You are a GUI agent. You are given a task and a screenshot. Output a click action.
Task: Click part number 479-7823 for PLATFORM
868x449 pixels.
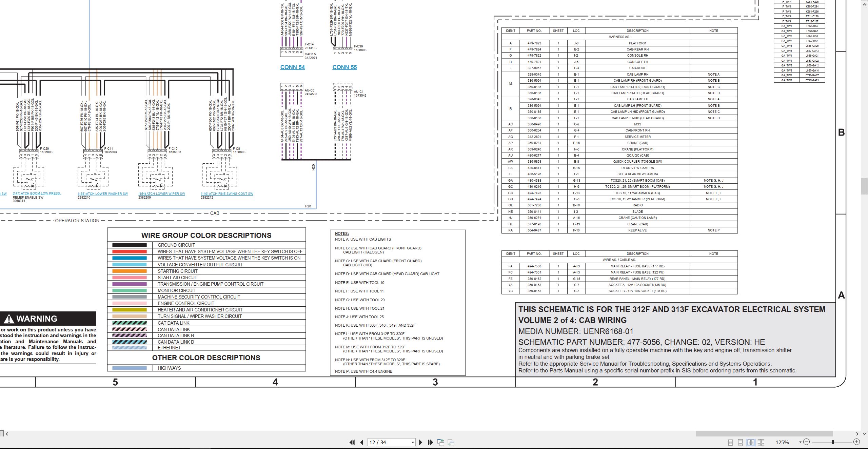pyautogui.click(x=534, y=43)
